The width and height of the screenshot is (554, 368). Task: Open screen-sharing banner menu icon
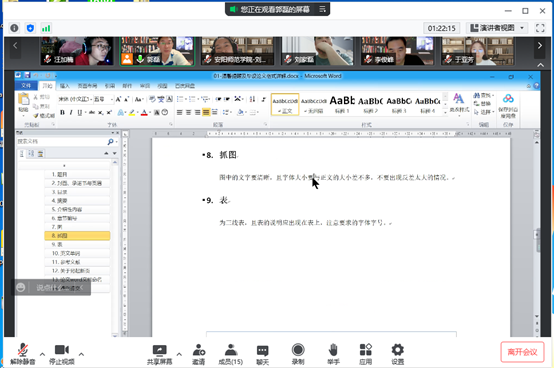click(x=322, y=9)
